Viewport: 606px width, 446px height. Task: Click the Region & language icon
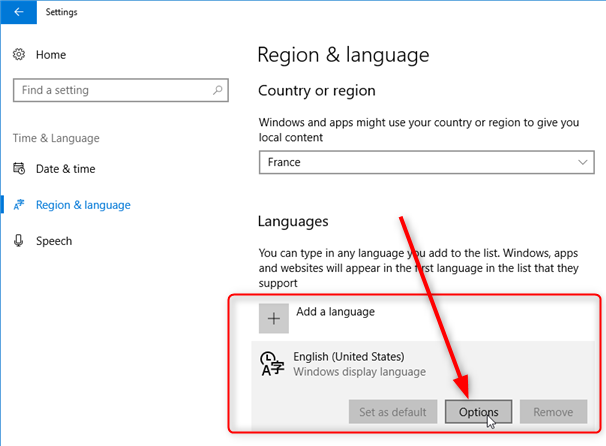pos(19,204)
